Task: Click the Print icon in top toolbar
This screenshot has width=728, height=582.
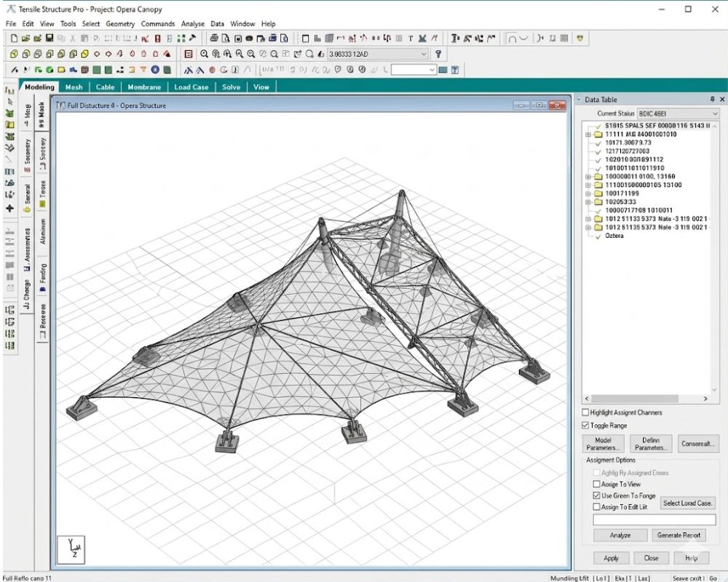Action: (x=214, y=39)
